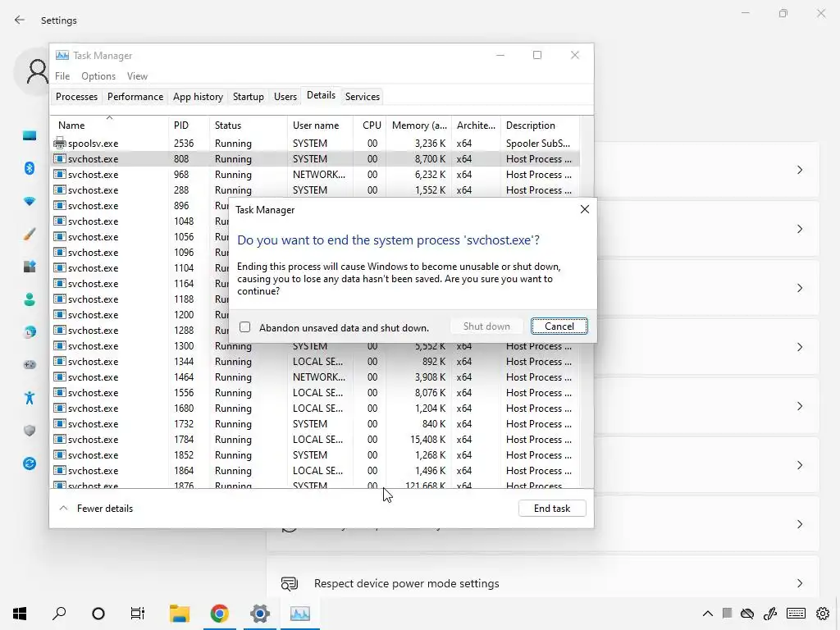This screenshot has width=840, height=630.
Task: Open the File menu in Task Manager
Action: 62,76
